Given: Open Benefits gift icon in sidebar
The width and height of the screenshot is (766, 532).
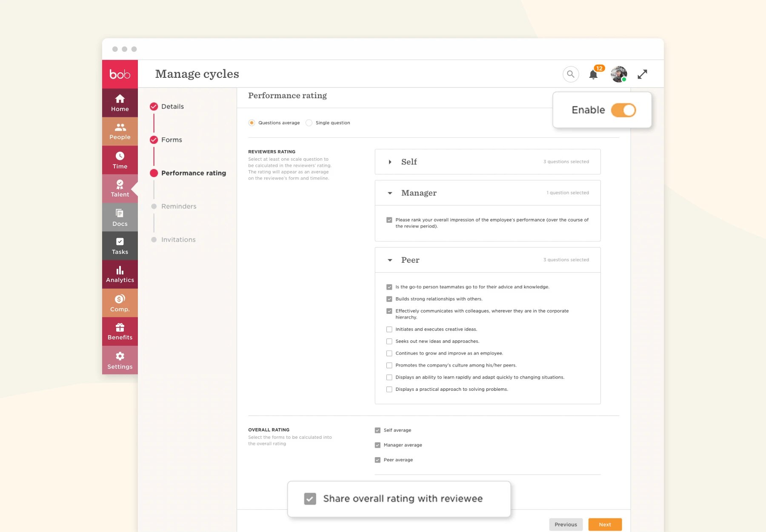Looking at the screenshot, I should (x=120, y=332).
